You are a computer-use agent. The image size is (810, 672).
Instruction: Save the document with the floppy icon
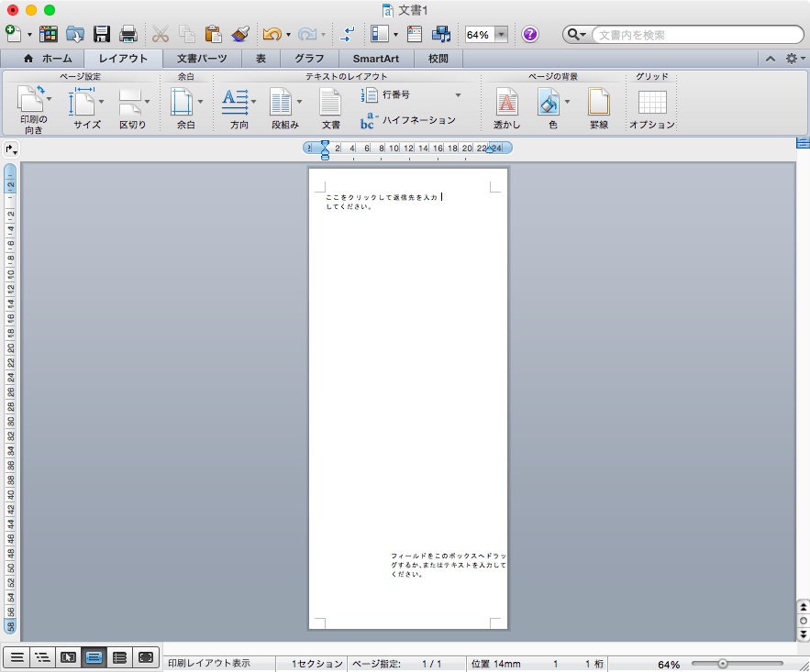point(102,34)
